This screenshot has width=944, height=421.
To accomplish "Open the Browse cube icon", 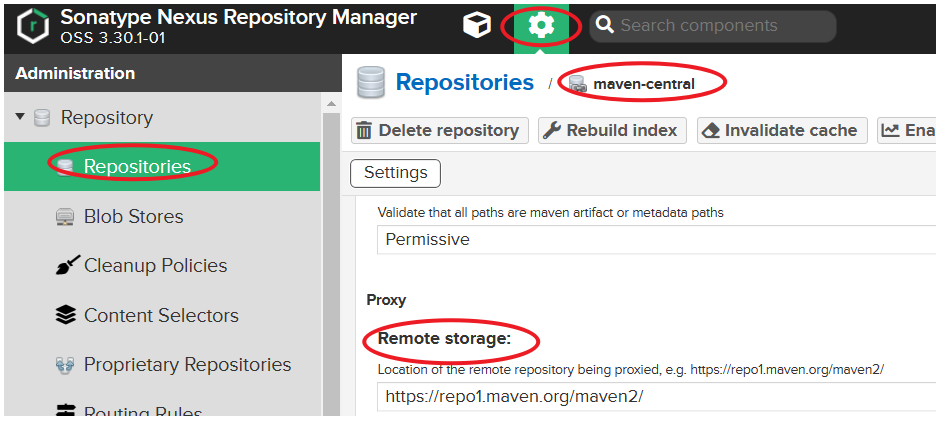I will click(477, 26).
